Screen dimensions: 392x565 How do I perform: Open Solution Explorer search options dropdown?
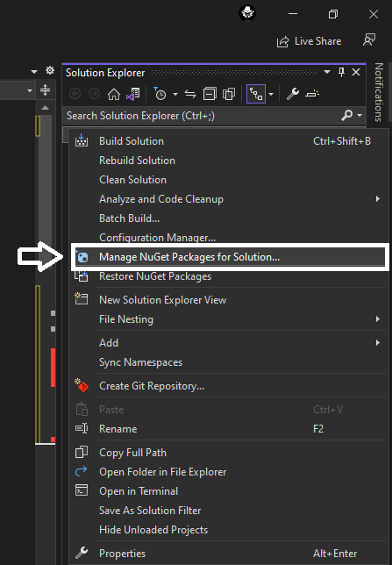(x=360, y=116)
